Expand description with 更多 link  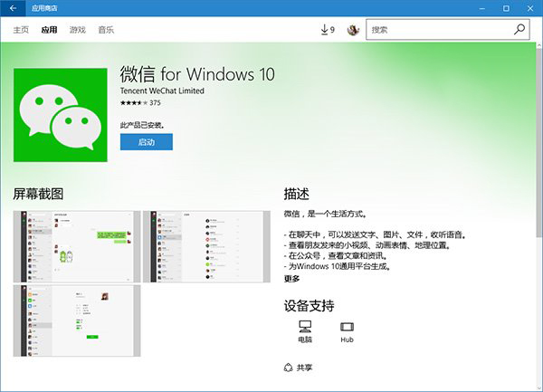point(291,279)
